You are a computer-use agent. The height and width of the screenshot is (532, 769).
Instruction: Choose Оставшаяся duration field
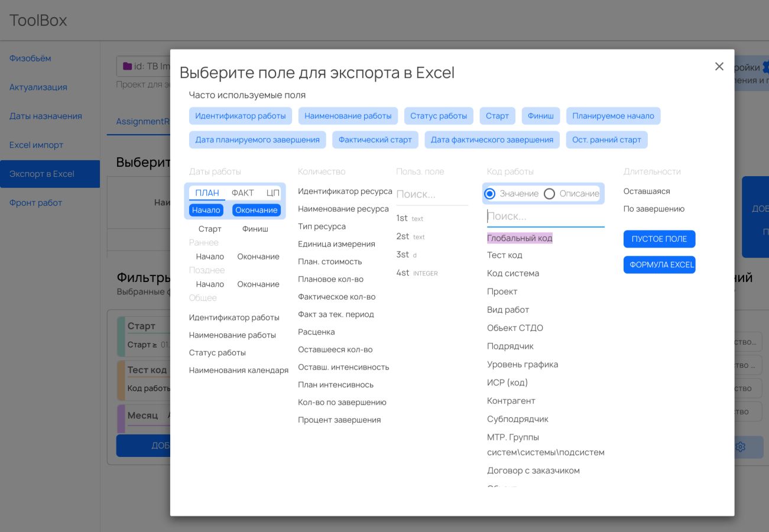[647, 192]
